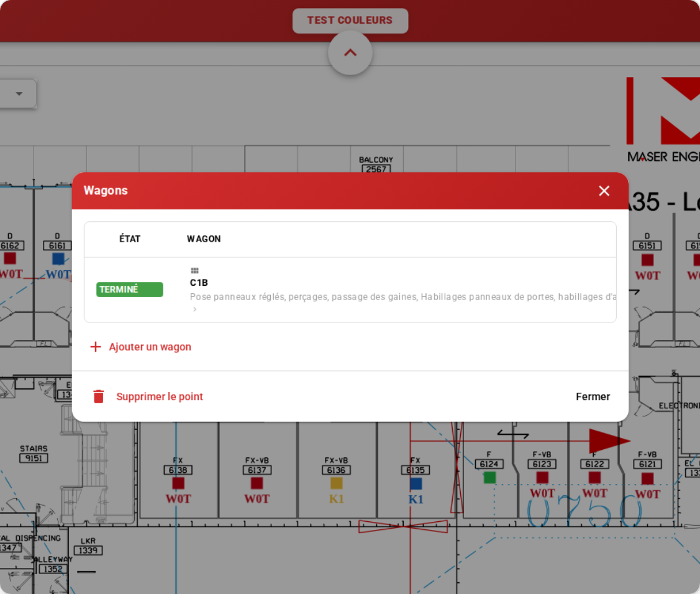700x594 pixels.
Task: Click the red marker under room 6138
Action: coord(178,483)
